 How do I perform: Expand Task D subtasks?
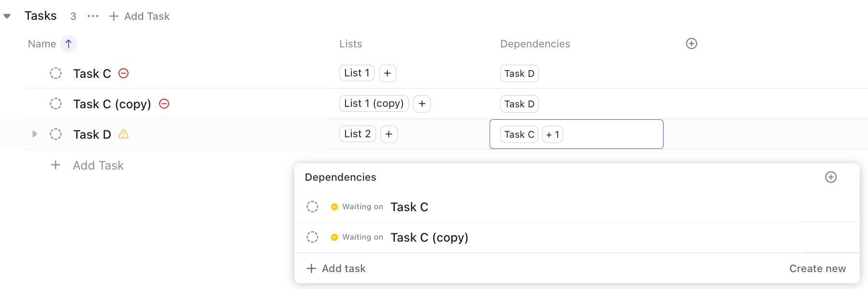point(34,134)
